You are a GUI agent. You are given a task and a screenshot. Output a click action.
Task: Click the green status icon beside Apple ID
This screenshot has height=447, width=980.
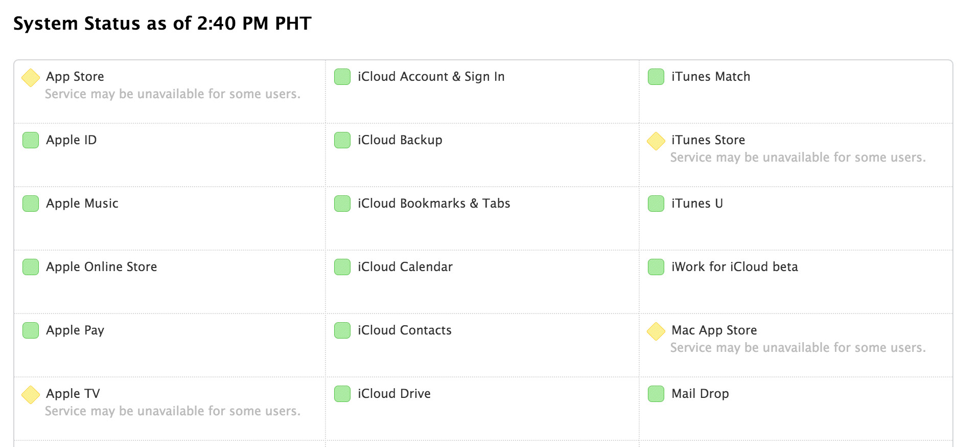coord(31,140)
